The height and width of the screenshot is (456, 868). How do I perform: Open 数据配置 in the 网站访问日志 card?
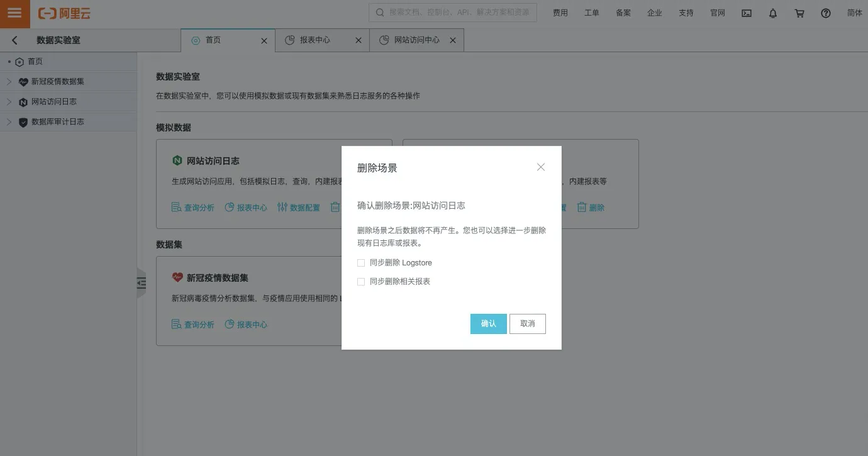tap(299, 208)
